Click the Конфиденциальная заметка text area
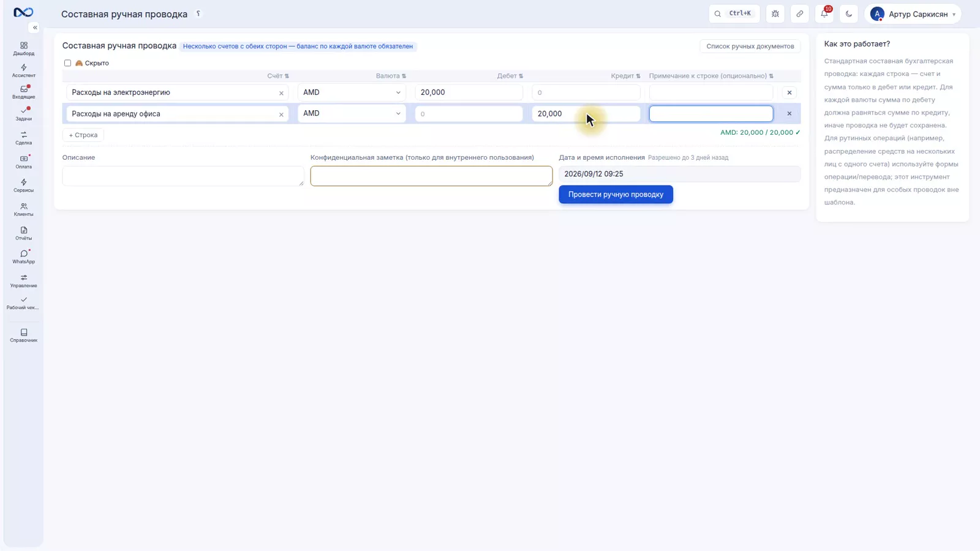Image resolution: width=980 pixels, height=551 pixels. click(431, 176)
